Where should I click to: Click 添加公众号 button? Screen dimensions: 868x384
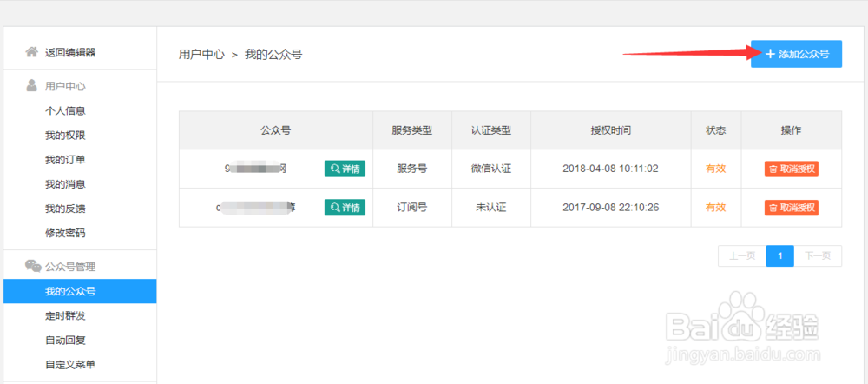(x=796, y=54)
